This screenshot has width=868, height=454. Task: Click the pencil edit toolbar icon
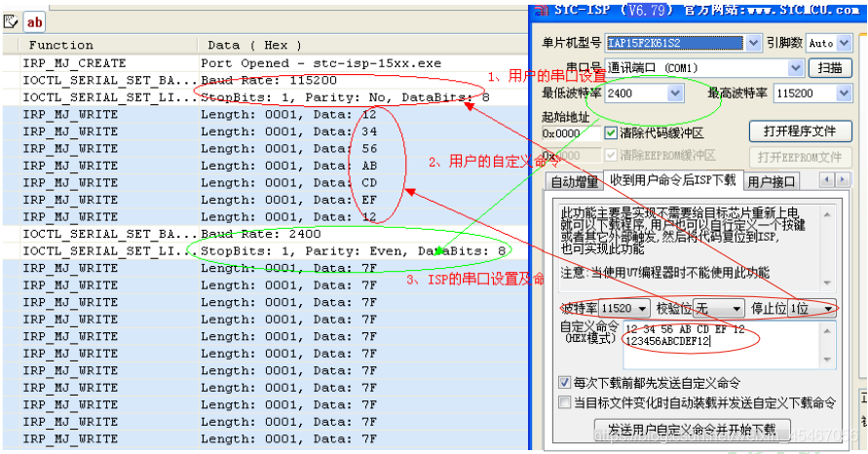(11, 22)
